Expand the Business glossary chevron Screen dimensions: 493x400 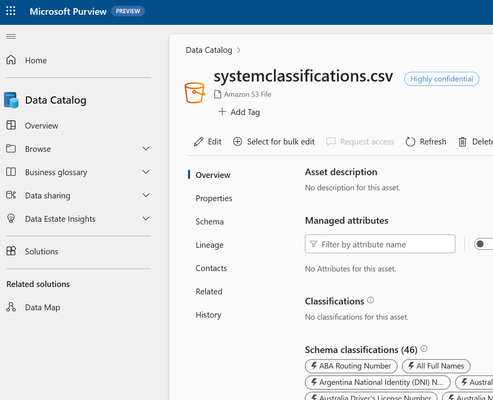tap(146, 172)
